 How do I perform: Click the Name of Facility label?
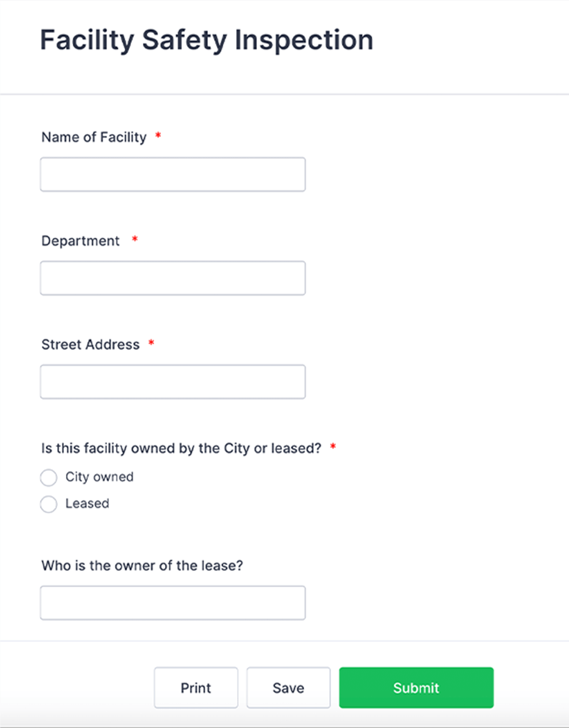[x=94, y=137]
